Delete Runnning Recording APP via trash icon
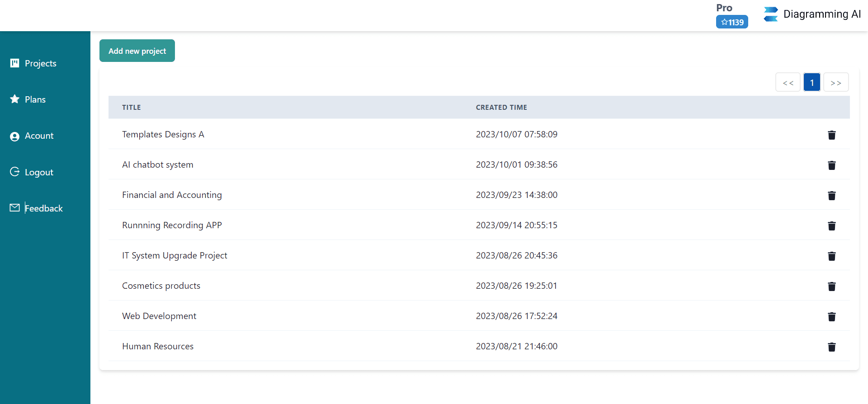The width and height of the screenshot is (868, 404). click(x=831, y=226)
